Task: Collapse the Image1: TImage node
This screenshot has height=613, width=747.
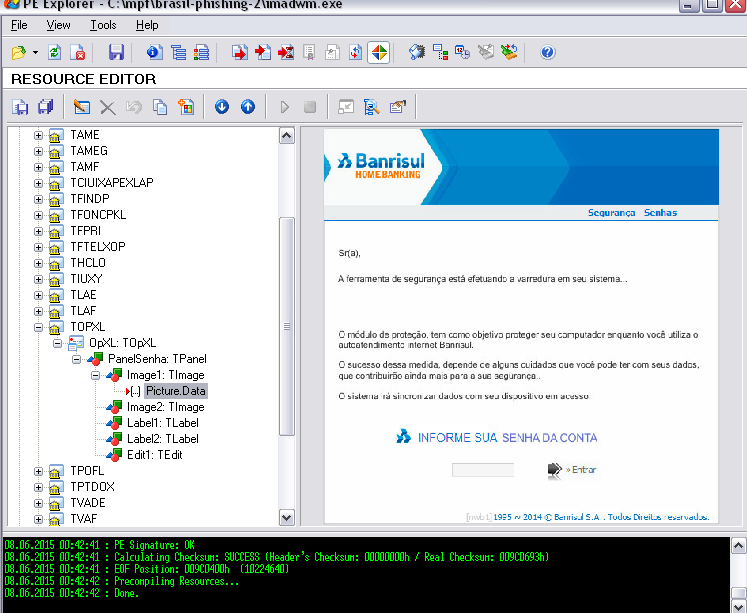Action: [96, 375]
